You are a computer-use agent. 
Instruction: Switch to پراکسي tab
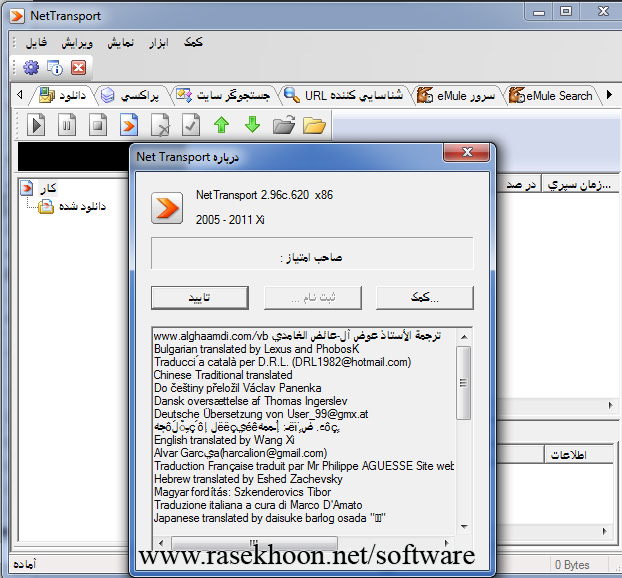pyautogui.click(x=130, y=96)
